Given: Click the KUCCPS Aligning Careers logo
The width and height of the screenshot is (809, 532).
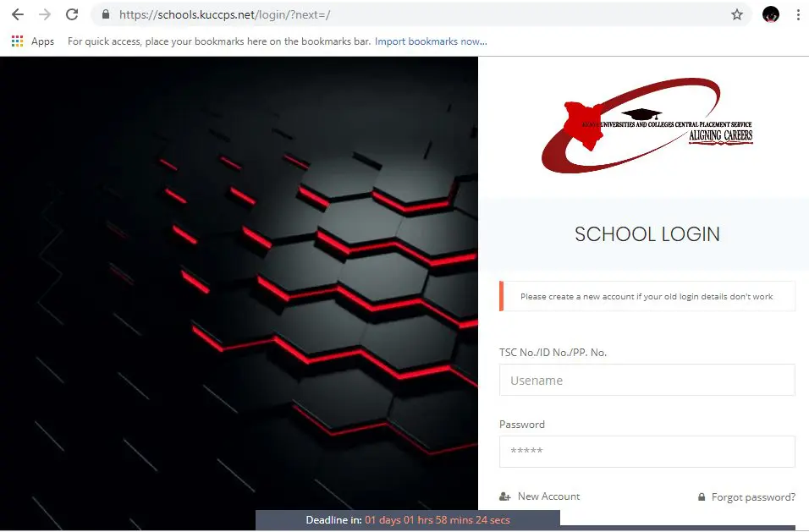Looking at the screenshot, I should 647,125.
